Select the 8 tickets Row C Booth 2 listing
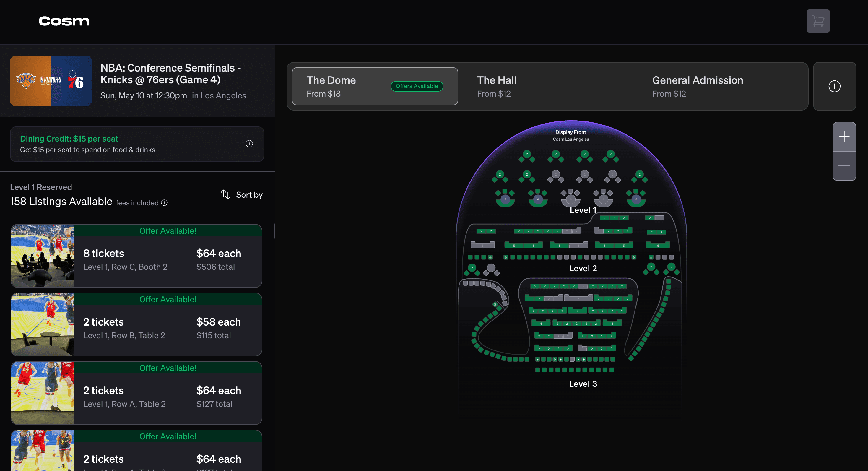The height and width of the screenshot is (471, 868). (136, 256)
